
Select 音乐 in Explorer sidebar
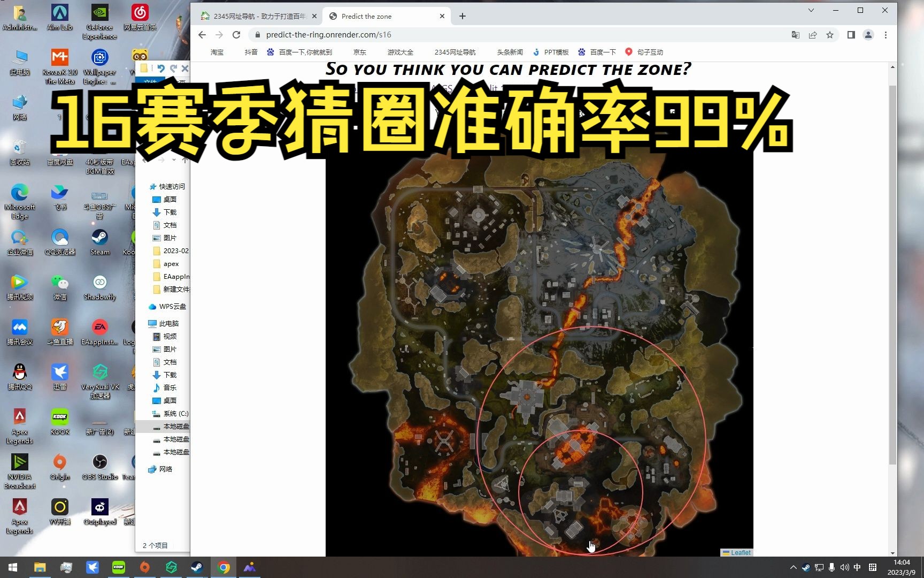tap(165, 387)
